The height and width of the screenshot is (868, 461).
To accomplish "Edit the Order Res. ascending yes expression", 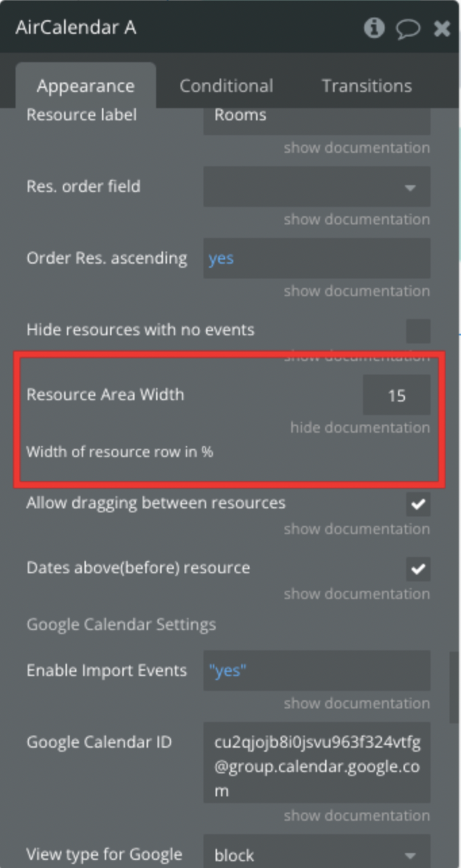I will [317, 258].
